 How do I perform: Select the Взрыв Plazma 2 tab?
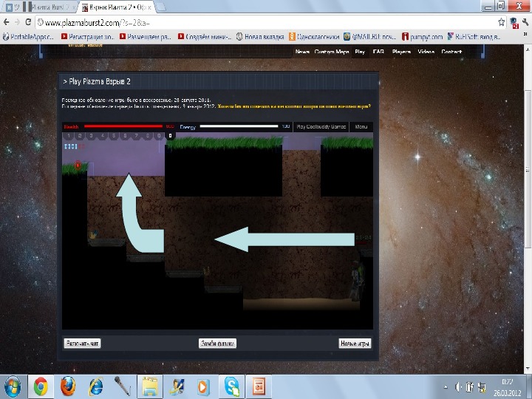point(117,7)
